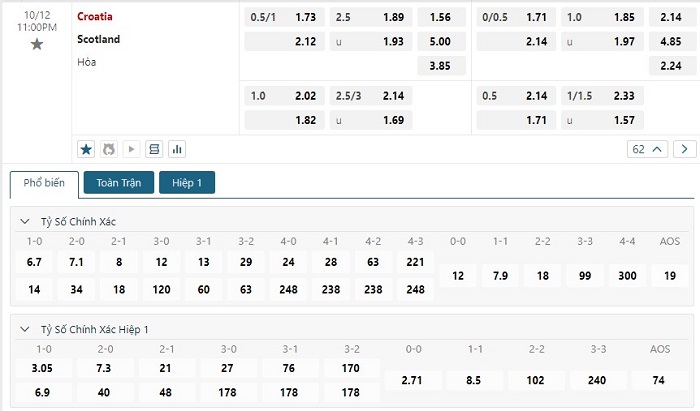Collapse markets with the 62 counter button
Image resolution: width=700 pixels, height=411 pixels.
[x=647, y=149]
